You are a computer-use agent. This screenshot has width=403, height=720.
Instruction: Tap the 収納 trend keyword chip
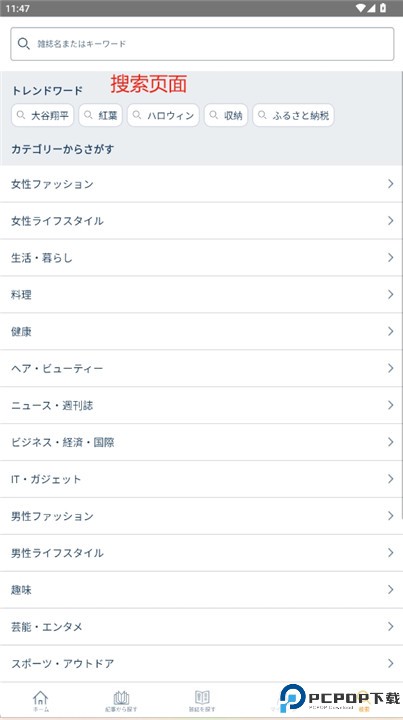226,115
